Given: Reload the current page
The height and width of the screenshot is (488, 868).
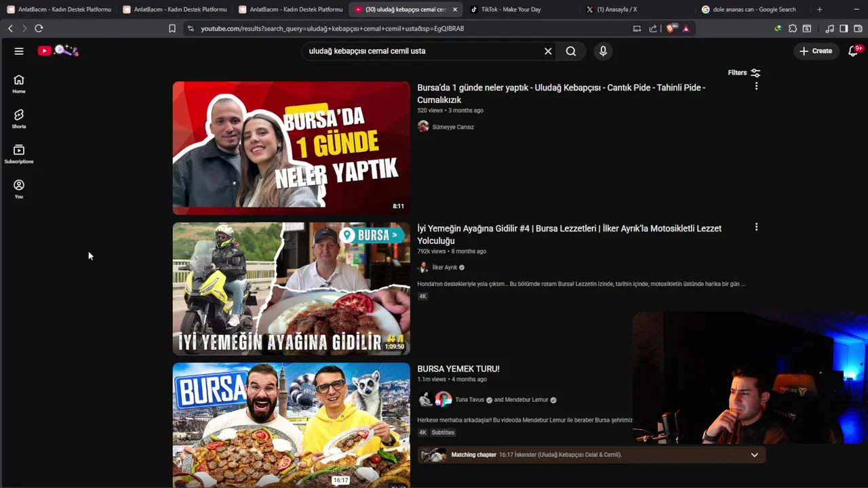Looking at the screenshot, I should 39,28.
